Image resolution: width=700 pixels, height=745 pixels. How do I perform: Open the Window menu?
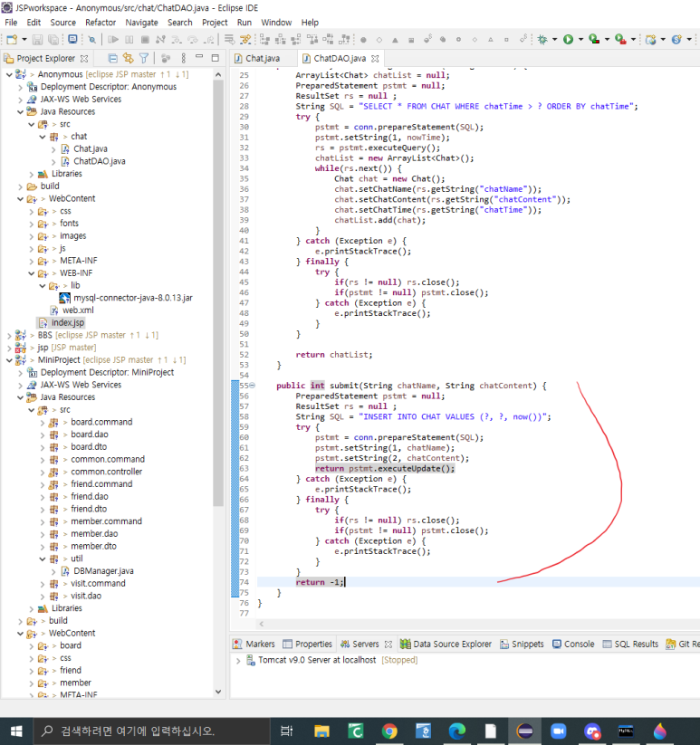[x=276, y=23]
